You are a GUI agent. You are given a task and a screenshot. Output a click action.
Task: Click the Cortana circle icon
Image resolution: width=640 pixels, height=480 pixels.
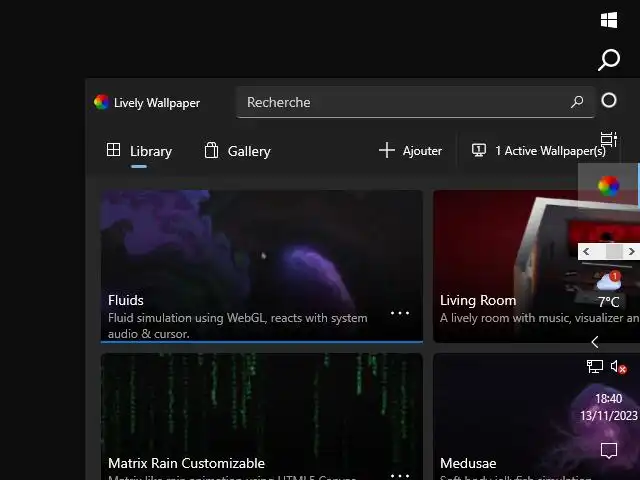pyautogui.click(x=609, y=100)
